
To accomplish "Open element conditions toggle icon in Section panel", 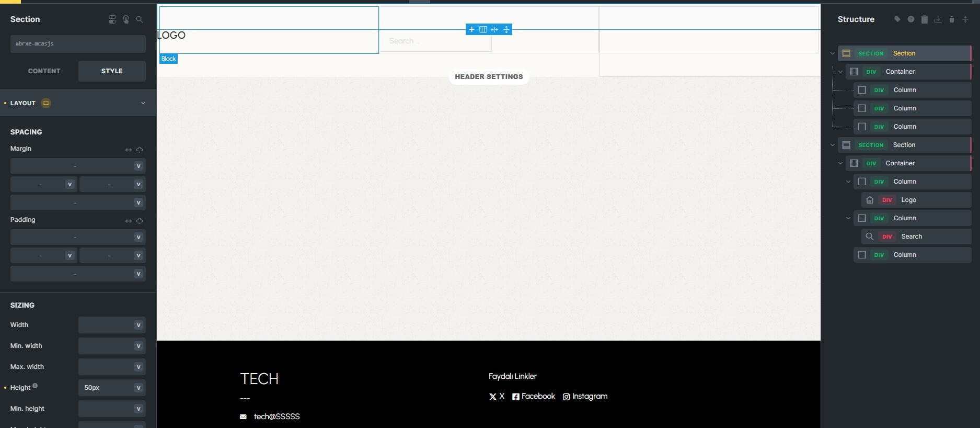I will tap(112, 19).
